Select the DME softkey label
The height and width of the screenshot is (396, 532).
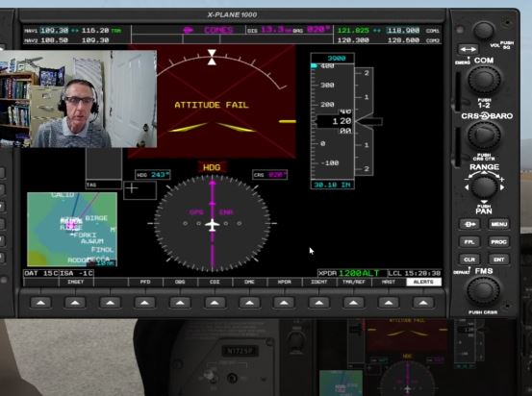pyautogui.click(x=250, y=282)
